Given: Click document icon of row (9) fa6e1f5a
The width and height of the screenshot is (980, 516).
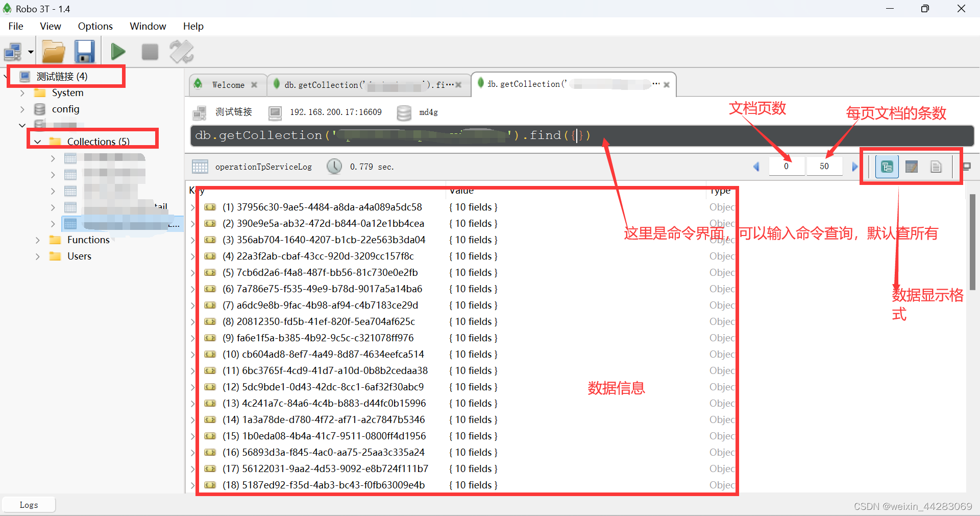Looking at the screenshot, I should (x=210, y=338).
